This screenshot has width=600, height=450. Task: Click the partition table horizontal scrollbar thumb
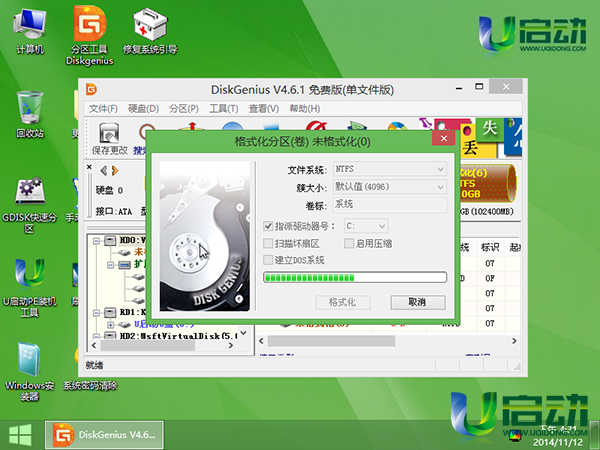point(331,341)
